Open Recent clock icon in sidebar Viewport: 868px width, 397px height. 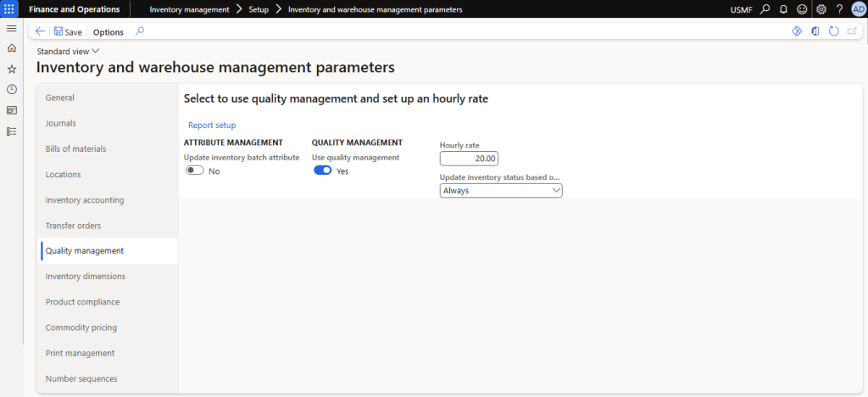tap(11, 89)
